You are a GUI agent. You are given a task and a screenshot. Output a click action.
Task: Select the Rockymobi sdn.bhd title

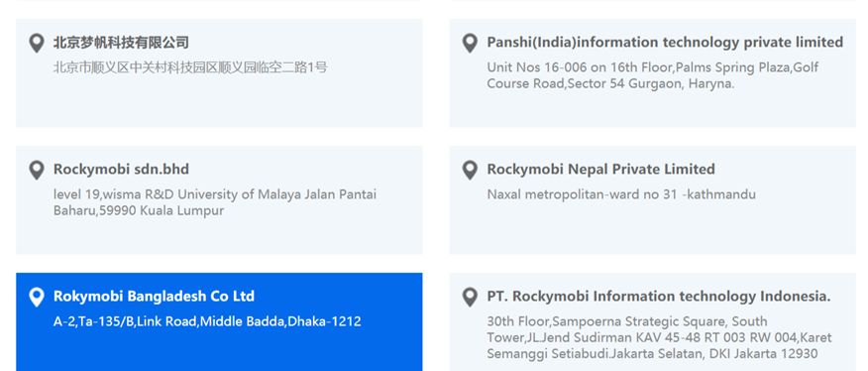pyautogui.click(x=121, y=170)
